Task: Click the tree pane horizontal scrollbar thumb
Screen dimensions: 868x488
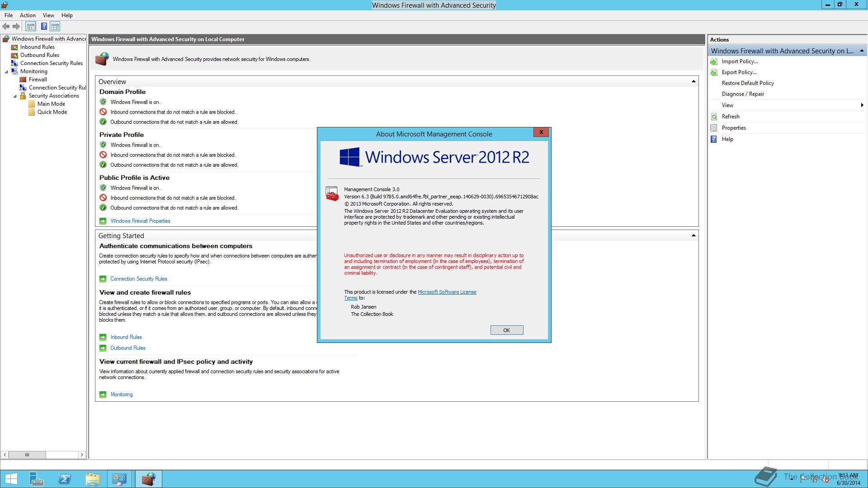Action: [27, 455]
